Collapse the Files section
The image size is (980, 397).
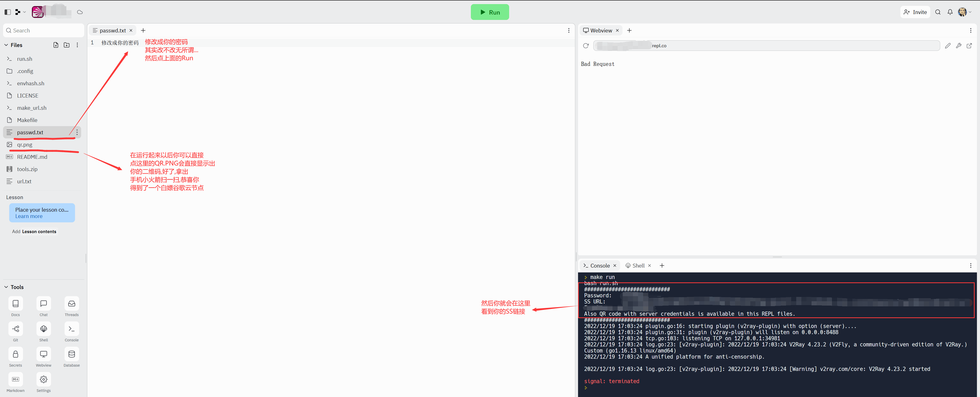pos(6,45)
